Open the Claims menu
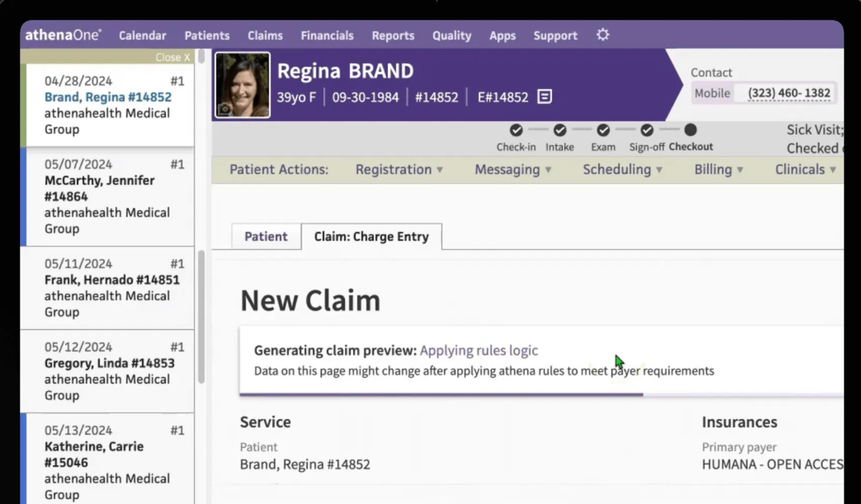Screen dimensions: 861x504 pyautogui.click(x=265, y=35)
